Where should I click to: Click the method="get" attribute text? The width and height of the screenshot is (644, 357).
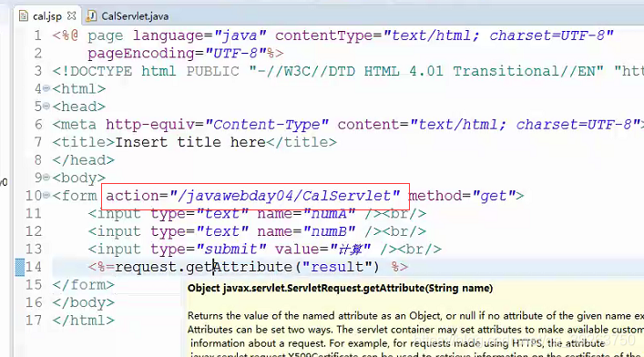point(462,196)
